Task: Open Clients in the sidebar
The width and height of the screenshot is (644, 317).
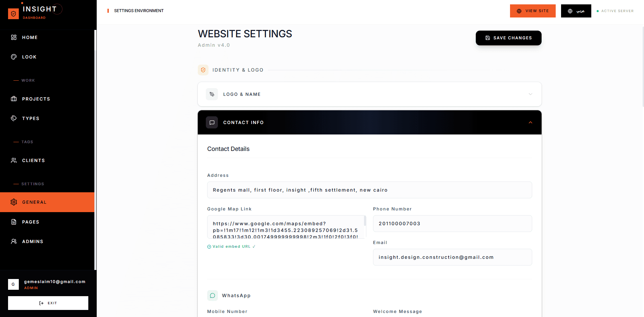Action: (x=47, y=160)
